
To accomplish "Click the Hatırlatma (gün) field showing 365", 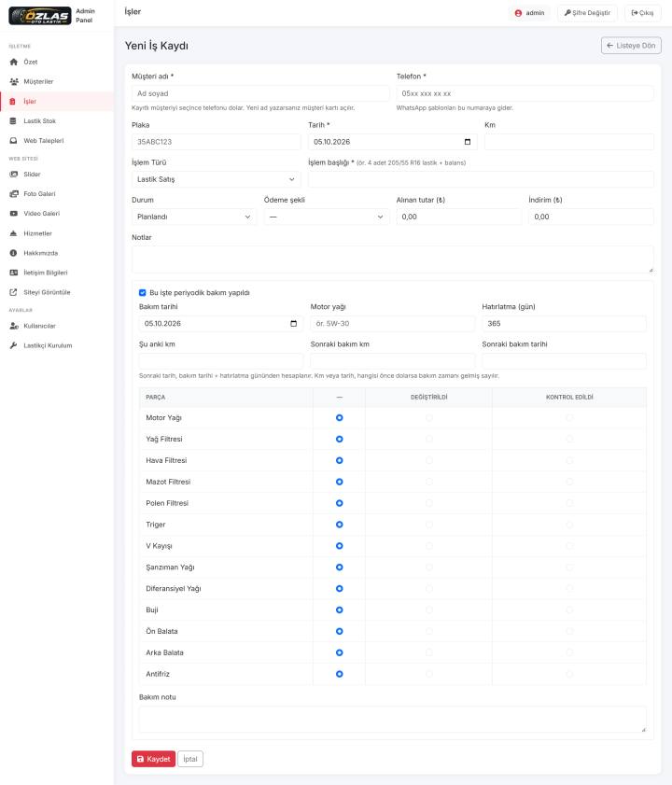I will pyautogui.click(x=564, y=323).
